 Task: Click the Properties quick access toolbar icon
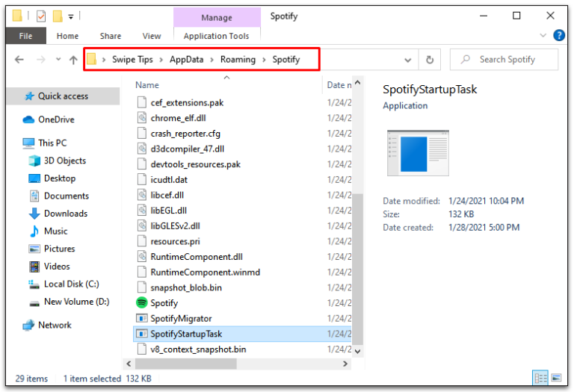41,16
